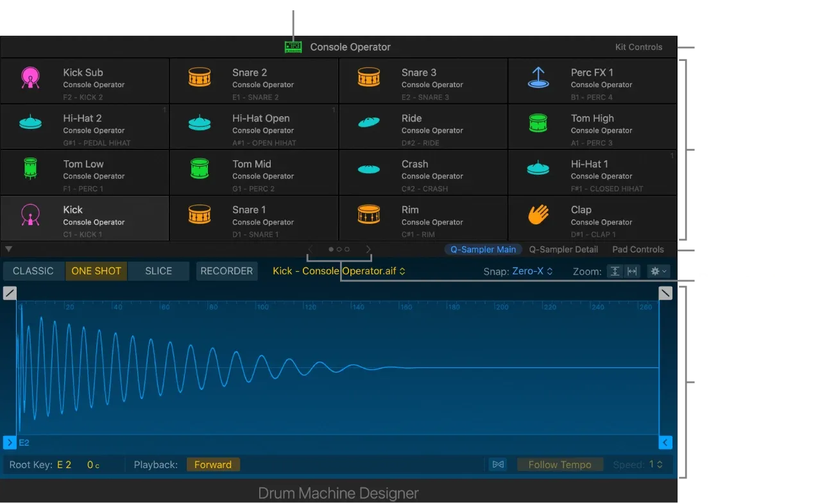Select the Hi-Hat 2 cymbal icon
The height and width of the screenshot is (504, 838).
coord(30,123)
